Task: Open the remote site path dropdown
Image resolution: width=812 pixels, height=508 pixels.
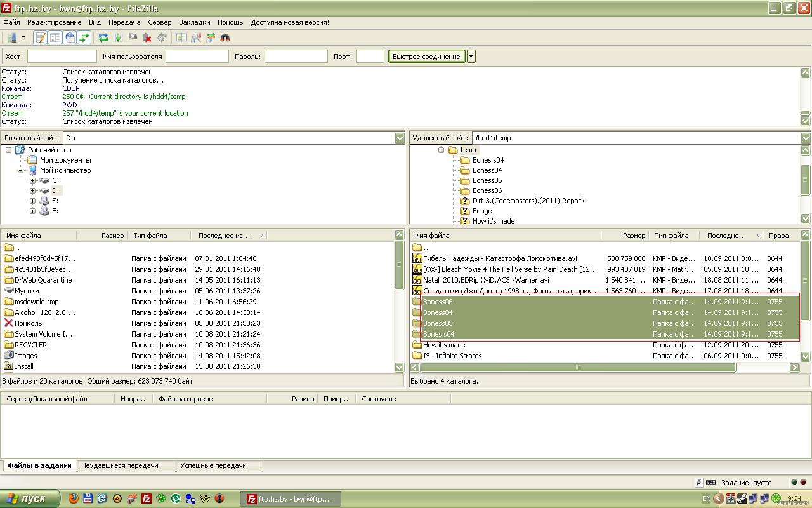Action: point(806,138)
